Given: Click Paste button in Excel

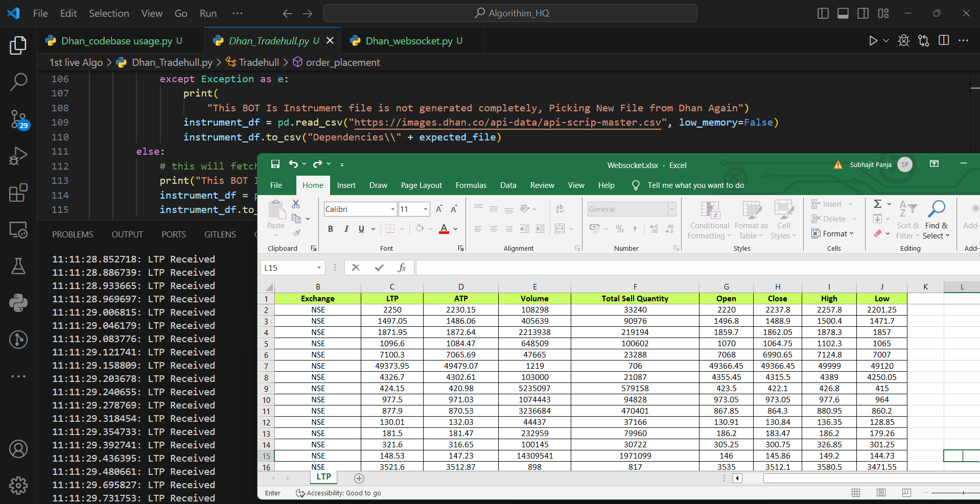Looking at the screenshot, I should coord(276,219).
